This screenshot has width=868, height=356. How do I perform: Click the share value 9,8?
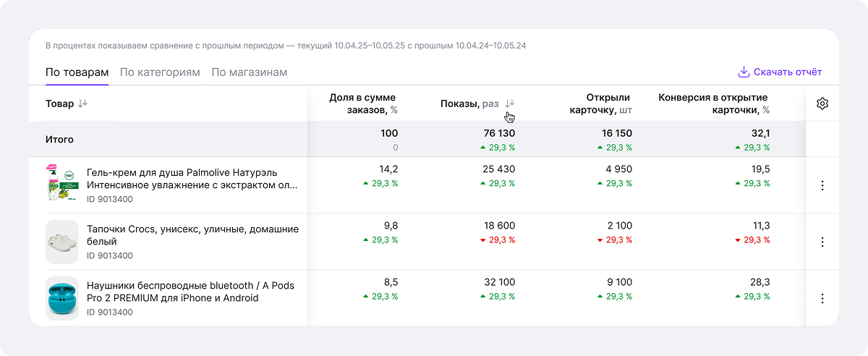(391, 225)
